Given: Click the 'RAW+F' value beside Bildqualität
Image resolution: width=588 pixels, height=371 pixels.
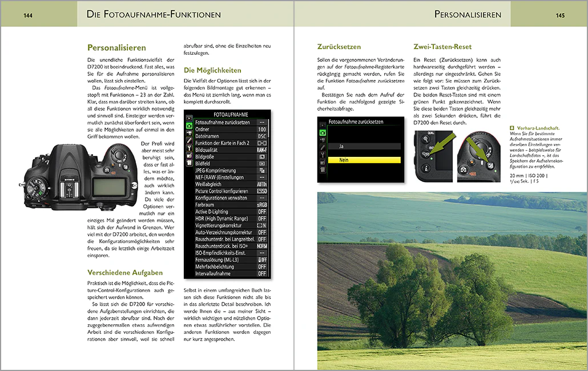Looking at the screenshot, I should [262, 150].
